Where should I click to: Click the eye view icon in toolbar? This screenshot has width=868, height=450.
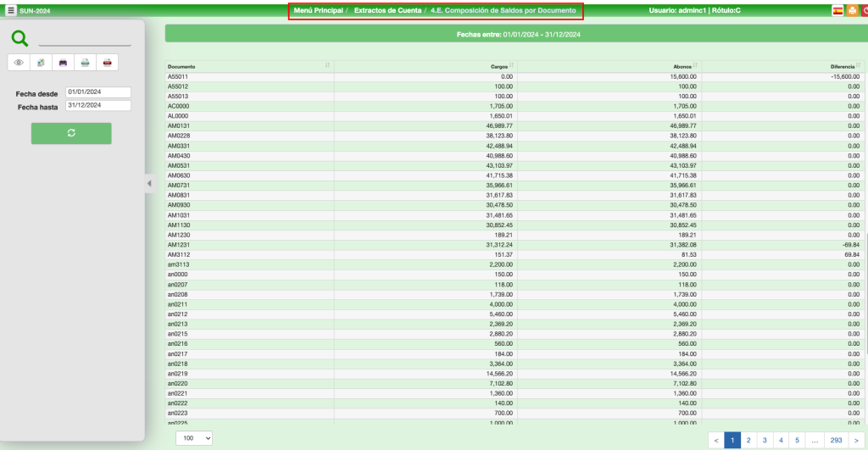click(x=19, y=62)
